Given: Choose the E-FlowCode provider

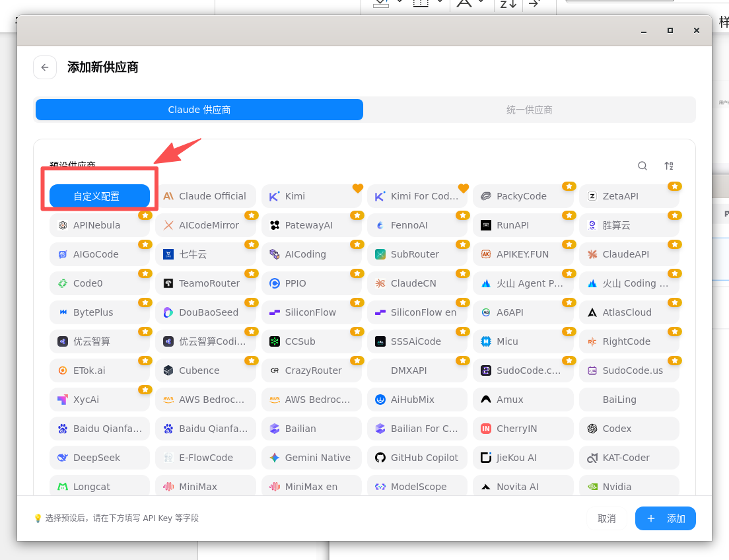Looking at the screenshot, I should pyautogui.click(x=205, y=458).
